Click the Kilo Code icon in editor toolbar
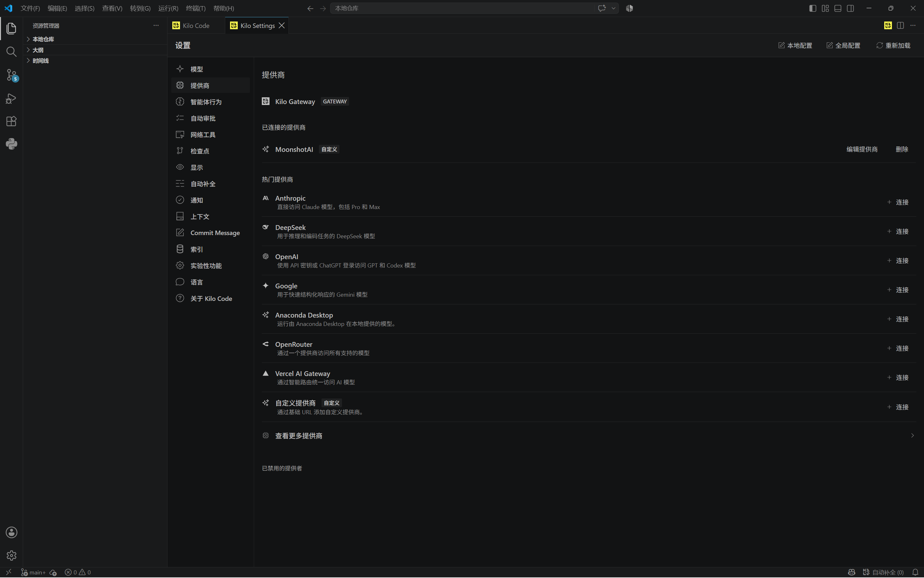Screen dimensions: 924x578 click(888, 25)
